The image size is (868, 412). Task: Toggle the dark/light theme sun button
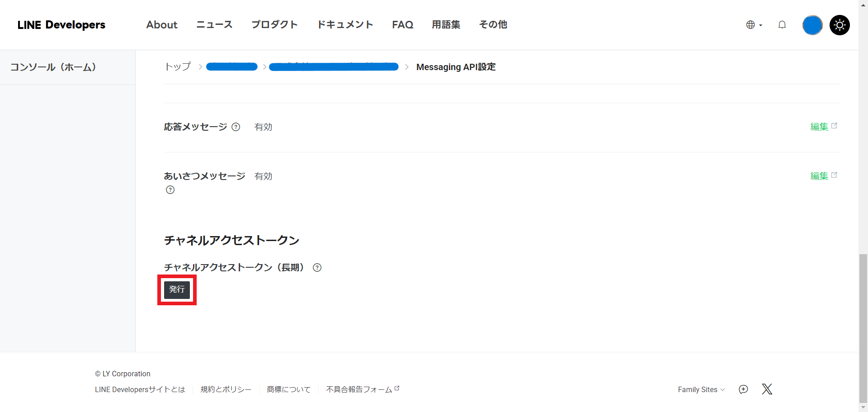(840, 25)
